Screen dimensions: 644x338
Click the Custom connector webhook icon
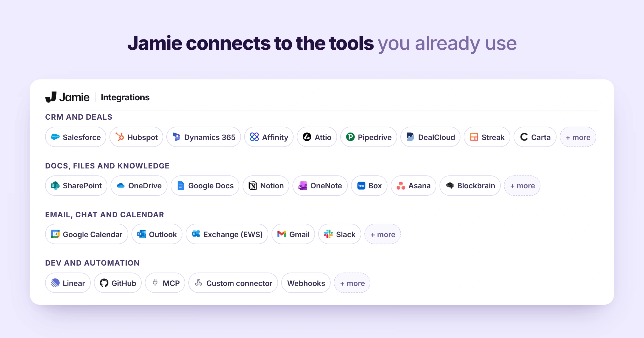tap(199, 282)
